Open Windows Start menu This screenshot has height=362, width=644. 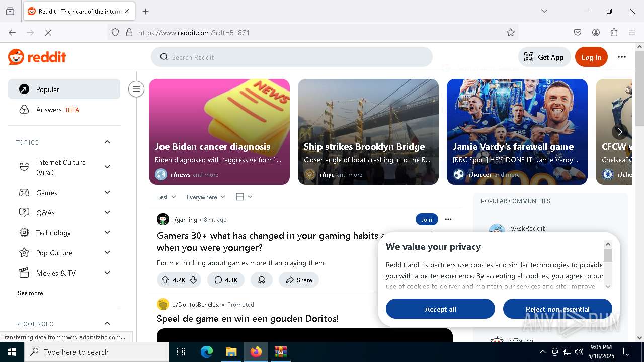coord(12,352)
